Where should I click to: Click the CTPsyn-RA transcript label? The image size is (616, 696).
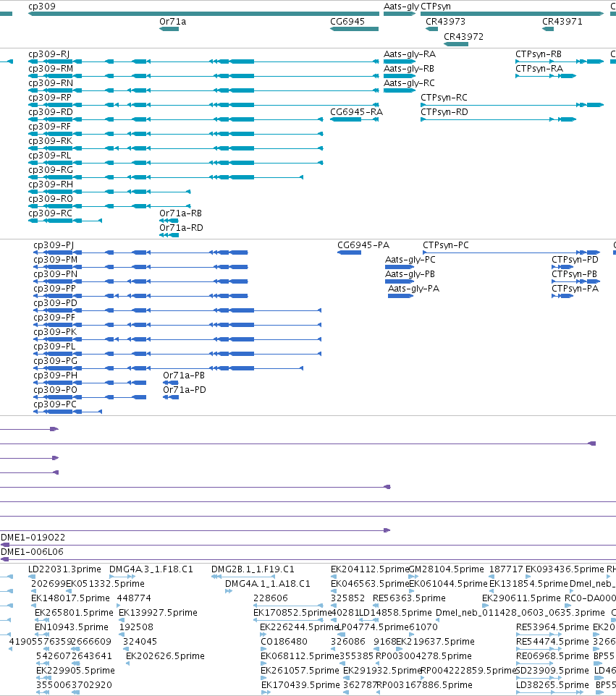coord(539,68)
